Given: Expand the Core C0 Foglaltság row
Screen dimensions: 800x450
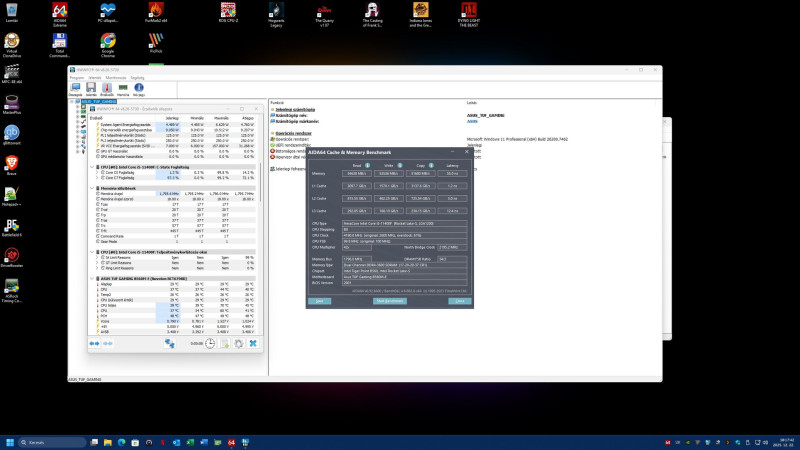Looking at the screenshot, I should coord(97,172).
